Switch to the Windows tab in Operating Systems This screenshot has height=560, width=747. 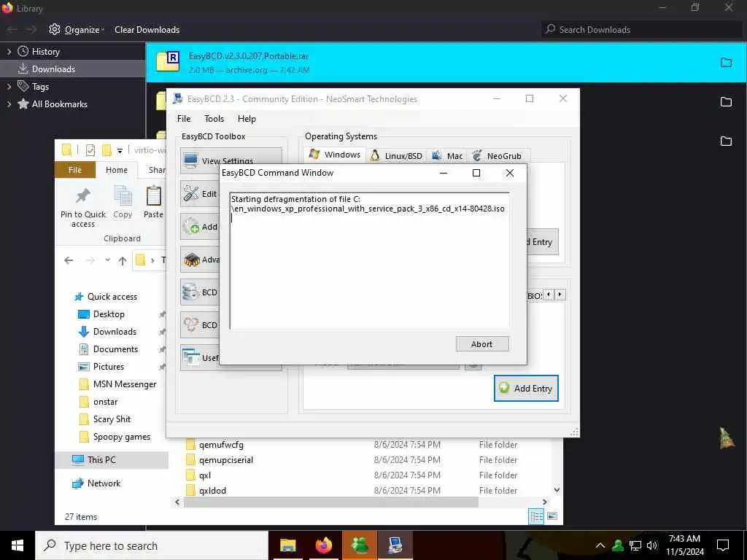coord(335,155)
